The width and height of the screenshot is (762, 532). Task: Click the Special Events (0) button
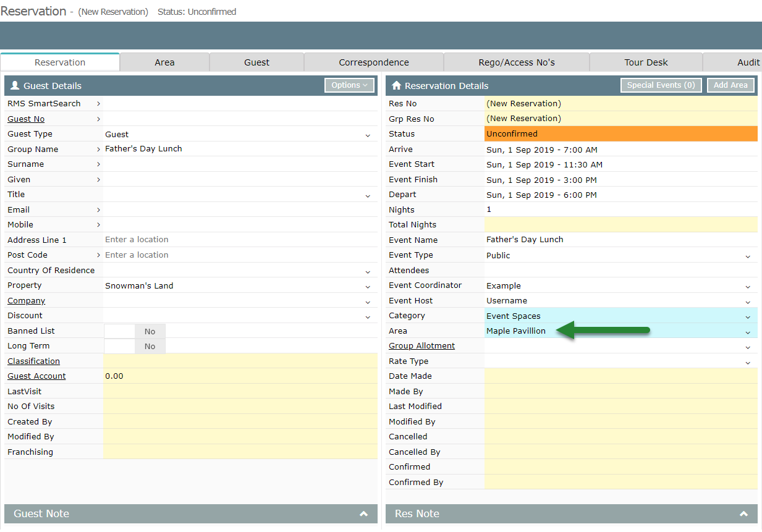[661, 85]
